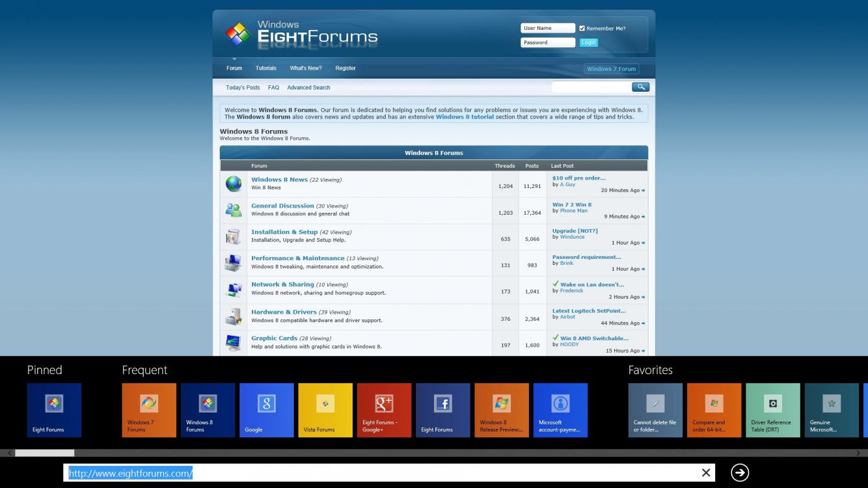
Task: Click the forum search magnifier button
Action: pos(640,87)
